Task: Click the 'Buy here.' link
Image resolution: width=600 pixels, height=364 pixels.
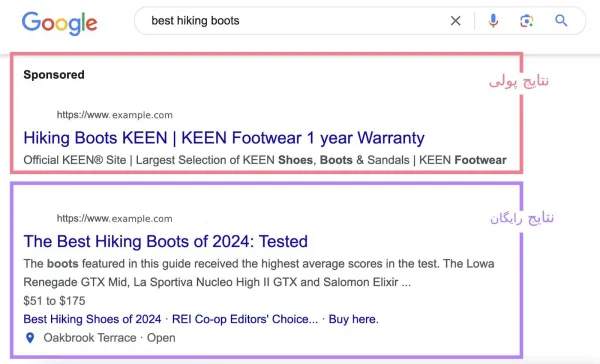Action: tap(354, 319)
